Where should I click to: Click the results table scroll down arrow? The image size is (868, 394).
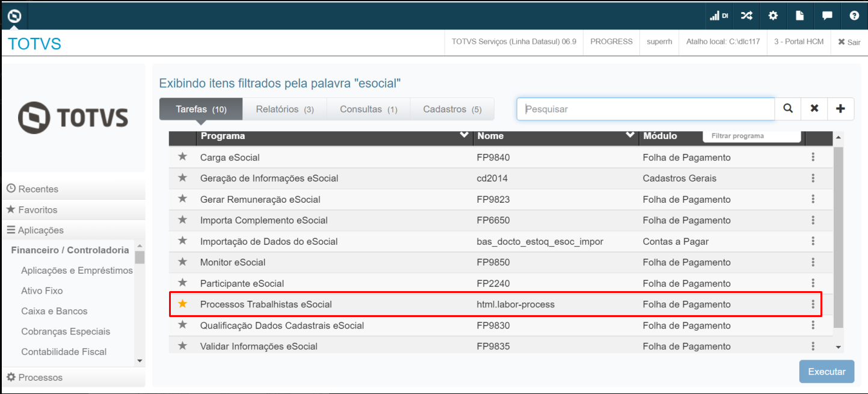pos(838,347)
